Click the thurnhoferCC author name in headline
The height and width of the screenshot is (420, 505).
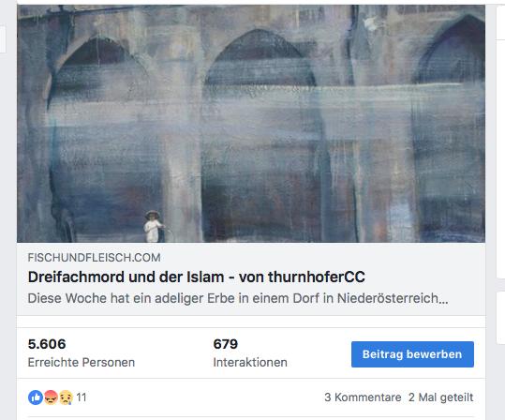coord(317,277)
